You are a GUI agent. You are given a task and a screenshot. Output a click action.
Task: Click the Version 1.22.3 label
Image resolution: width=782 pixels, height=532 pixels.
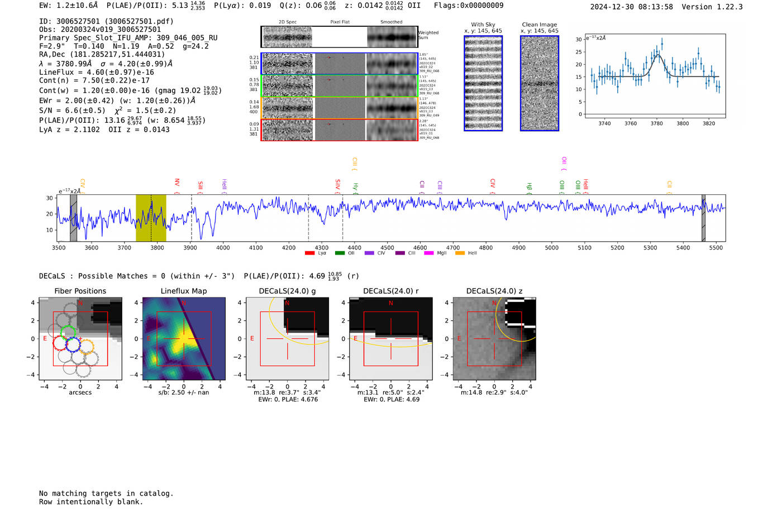pyautogui.click(x=712, y=7)
